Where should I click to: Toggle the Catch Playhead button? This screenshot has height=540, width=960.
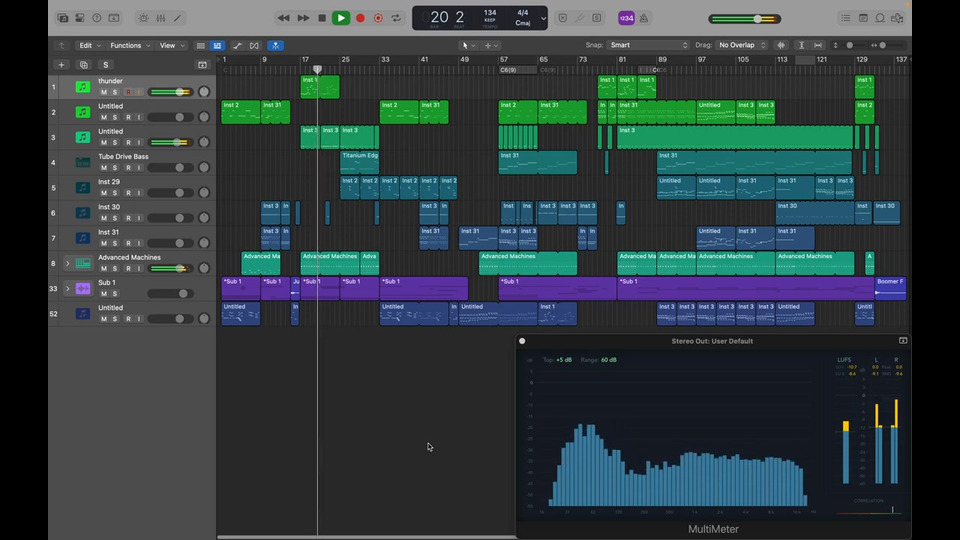275,45
